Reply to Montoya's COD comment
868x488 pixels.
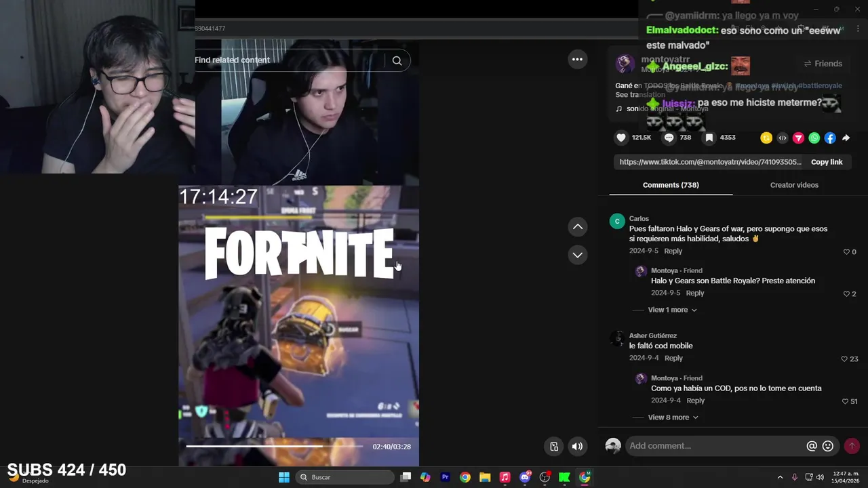696,401
